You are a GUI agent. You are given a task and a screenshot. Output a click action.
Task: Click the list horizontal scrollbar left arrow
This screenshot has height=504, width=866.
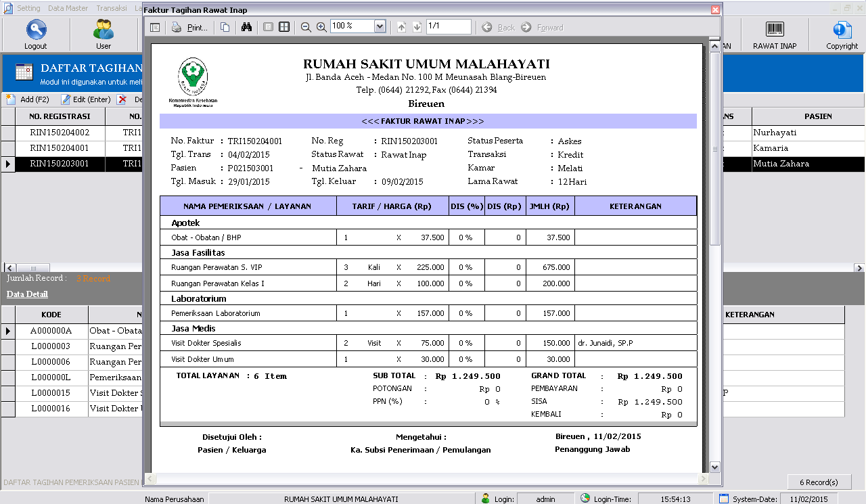coord(9,268)
